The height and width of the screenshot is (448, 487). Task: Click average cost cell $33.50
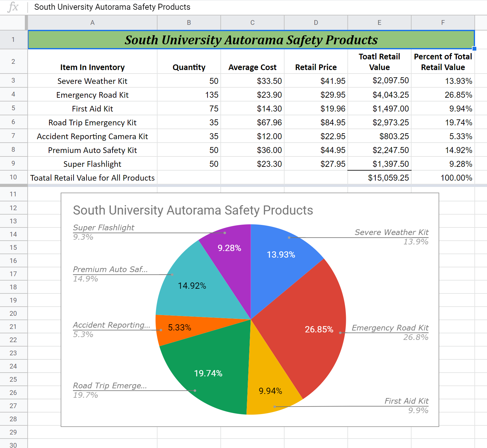(252, 81)
